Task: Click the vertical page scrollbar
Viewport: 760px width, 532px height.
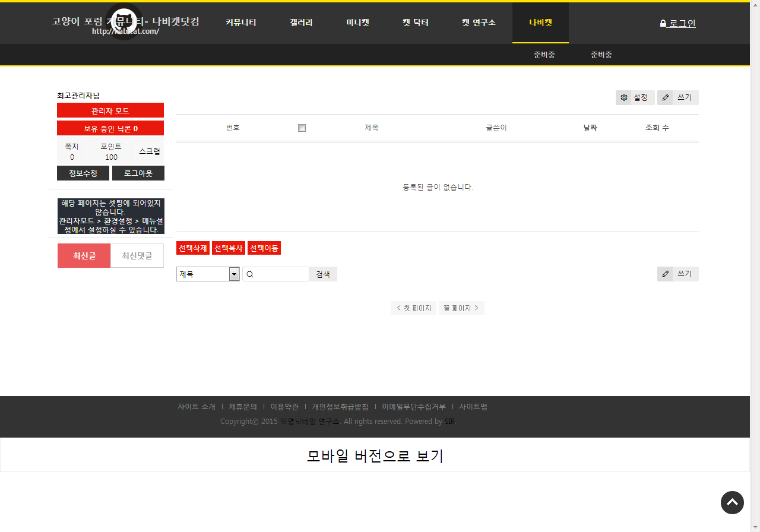Action: (x=755, y=266)
